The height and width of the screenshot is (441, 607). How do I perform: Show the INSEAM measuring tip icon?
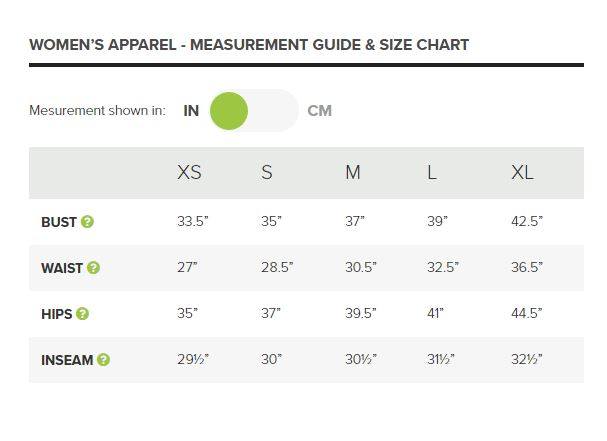point(104,360)
